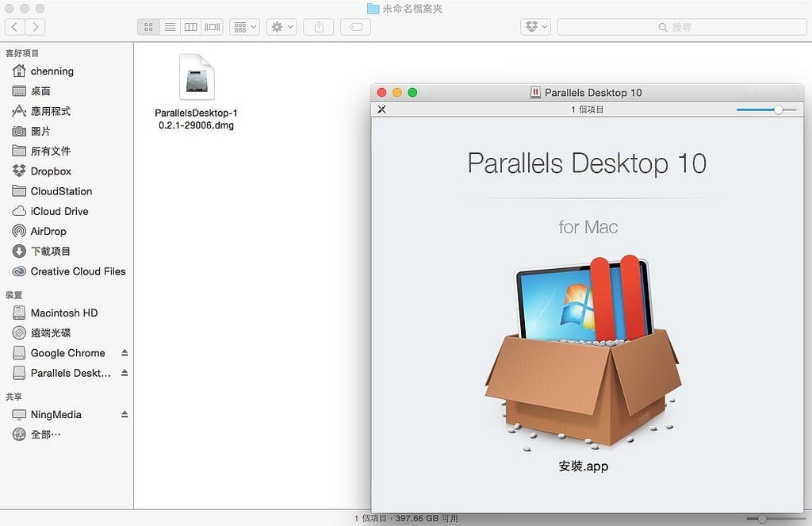This screenshot has width=812, height=526.
Task: Click the folder icon beside 所有文件
Action: click(19, 151)
